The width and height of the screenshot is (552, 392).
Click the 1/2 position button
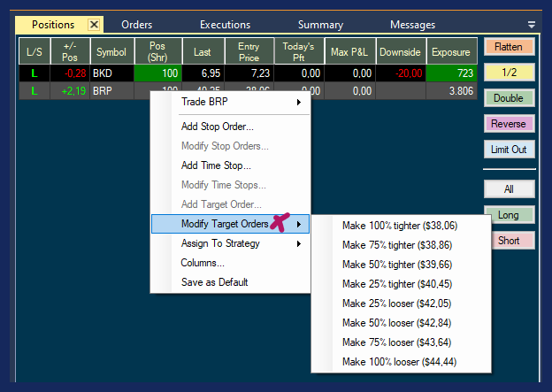(509, 73)
